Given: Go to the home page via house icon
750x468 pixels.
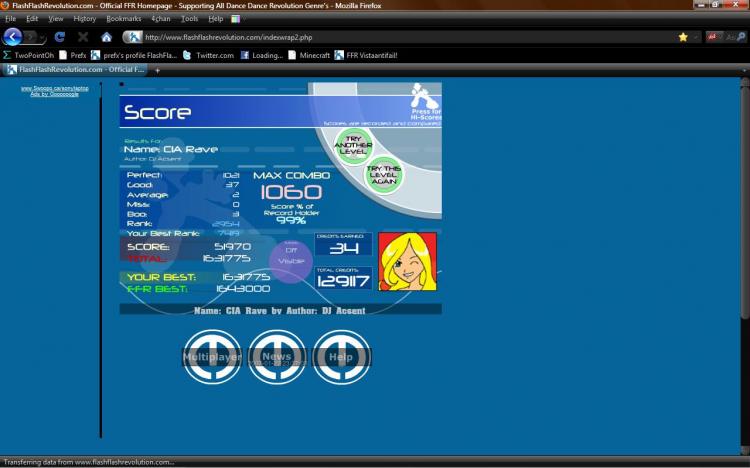Looking at the screenshot, I should 106,37.
